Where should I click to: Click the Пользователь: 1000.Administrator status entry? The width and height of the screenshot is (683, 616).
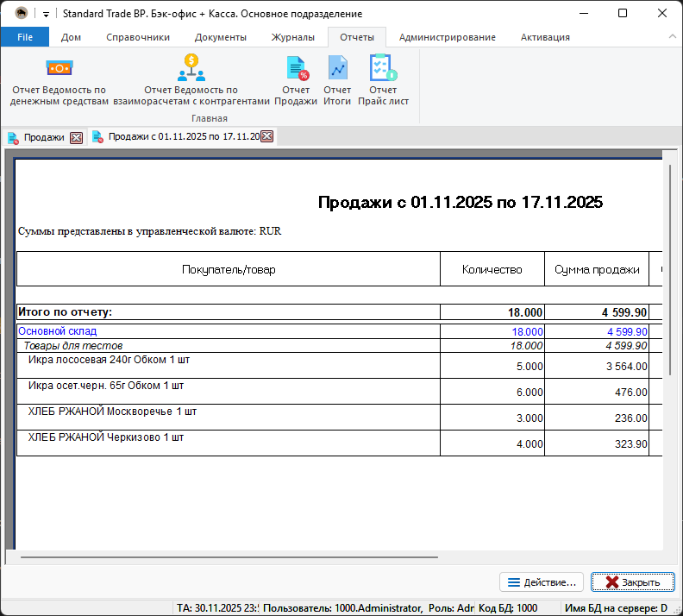342,607
